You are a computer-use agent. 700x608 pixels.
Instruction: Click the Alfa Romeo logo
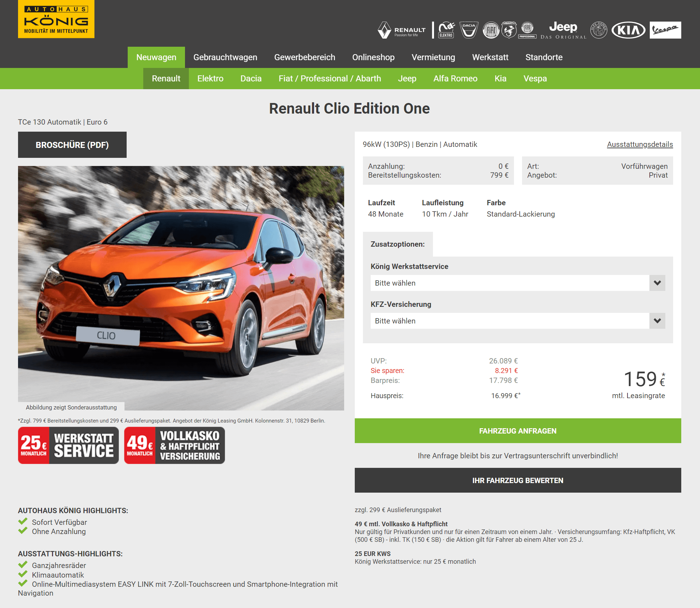[598, 30]
